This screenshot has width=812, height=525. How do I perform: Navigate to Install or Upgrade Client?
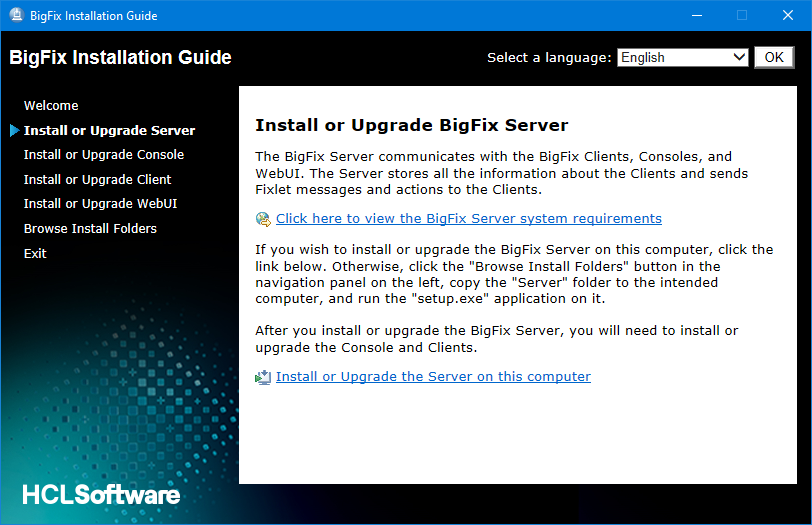pos(97,179)
